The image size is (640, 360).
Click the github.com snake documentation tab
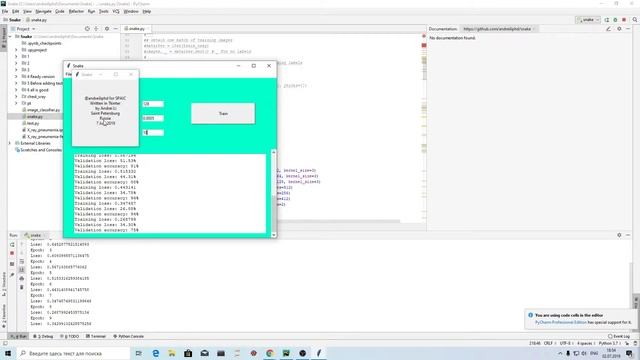point(497,29)
